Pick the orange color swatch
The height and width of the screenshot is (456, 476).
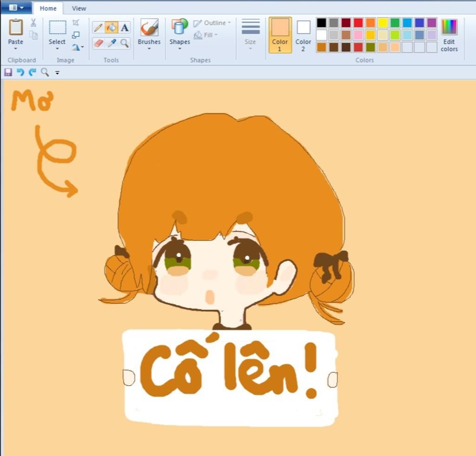coord(370,22)
